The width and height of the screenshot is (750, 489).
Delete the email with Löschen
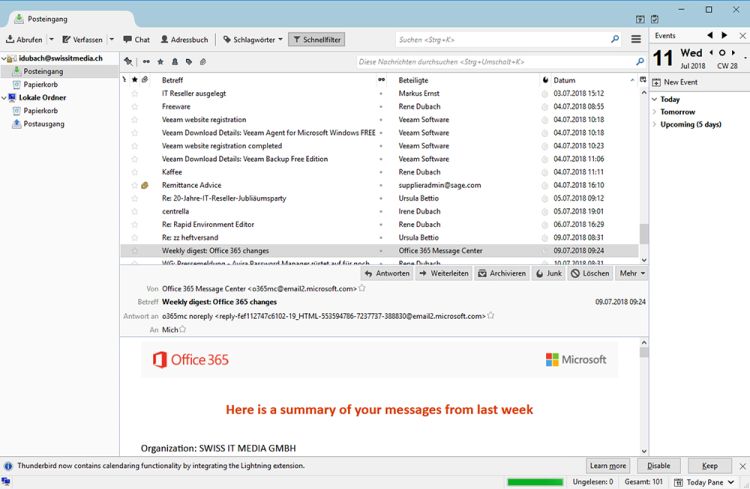coord(590,273)
